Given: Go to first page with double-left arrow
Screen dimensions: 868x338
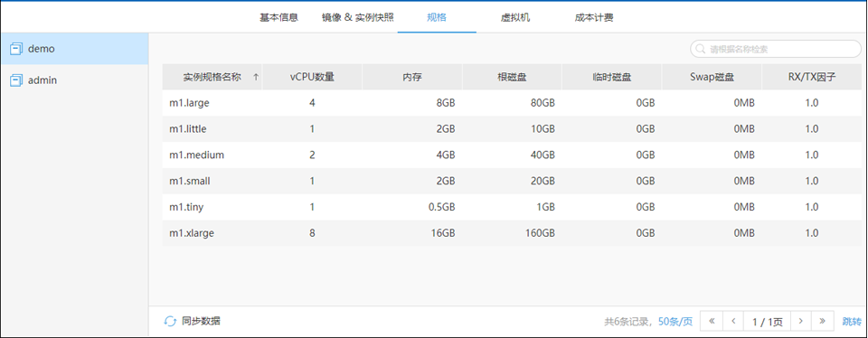Looking at the screenshot, I should pos(712,321).
